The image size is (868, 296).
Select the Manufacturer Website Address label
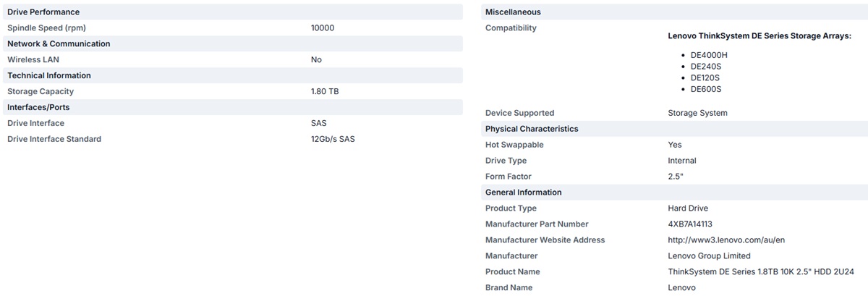tap(545, 241)
